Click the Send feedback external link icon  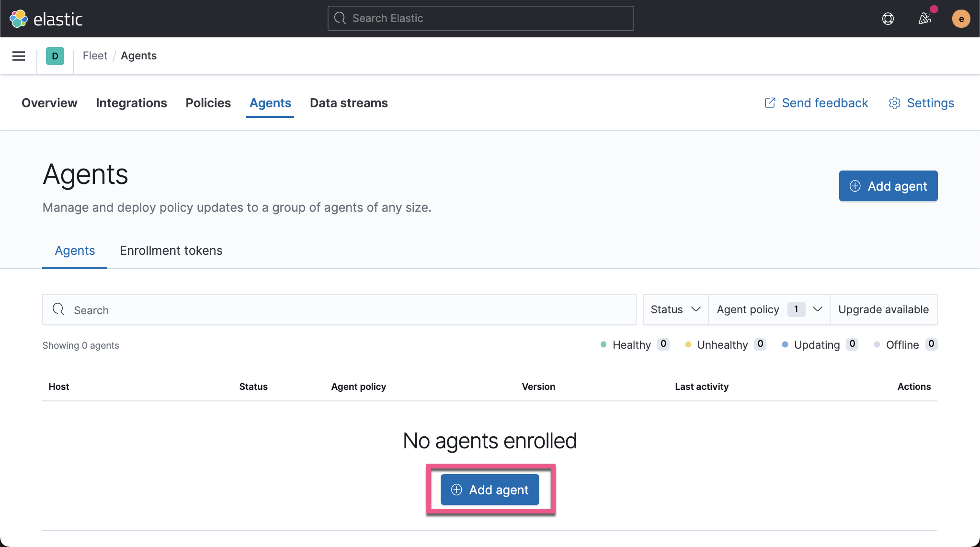(x=769, y=103)
